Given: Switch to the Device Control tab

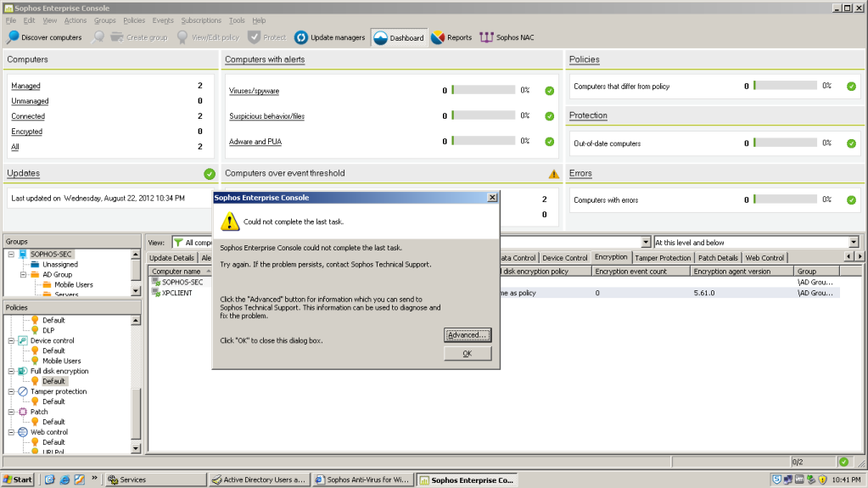Looking at the screenshot, I should 564,258.
